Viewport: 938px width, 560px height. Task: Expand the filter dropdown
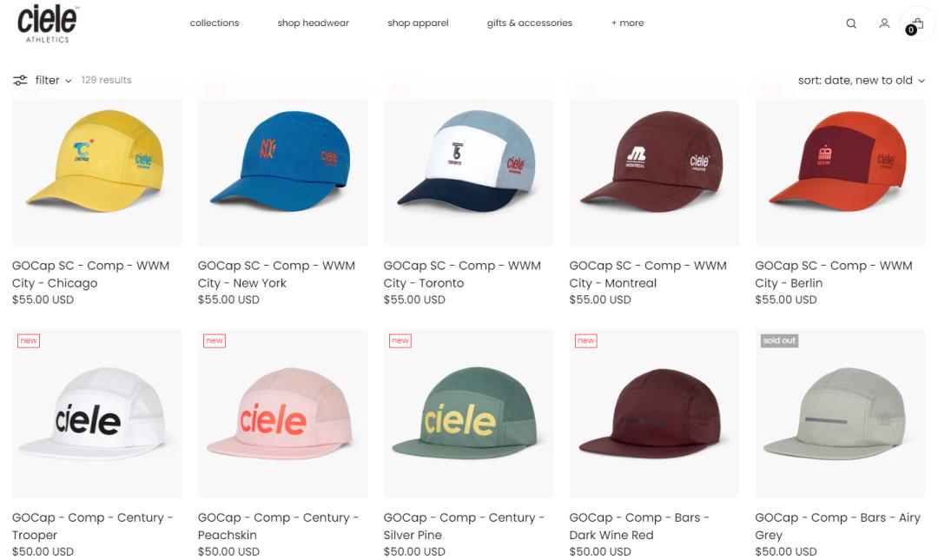point(53,80)
